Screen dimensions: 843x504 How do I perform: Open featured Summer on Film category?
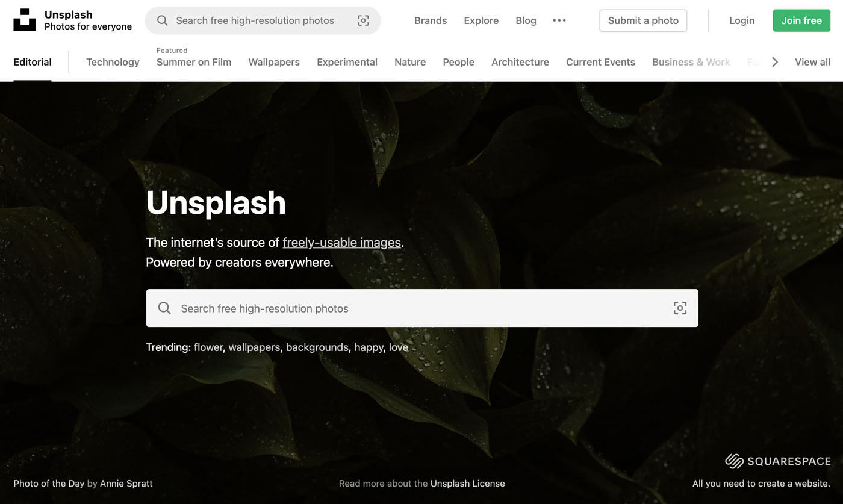[194, 62]
